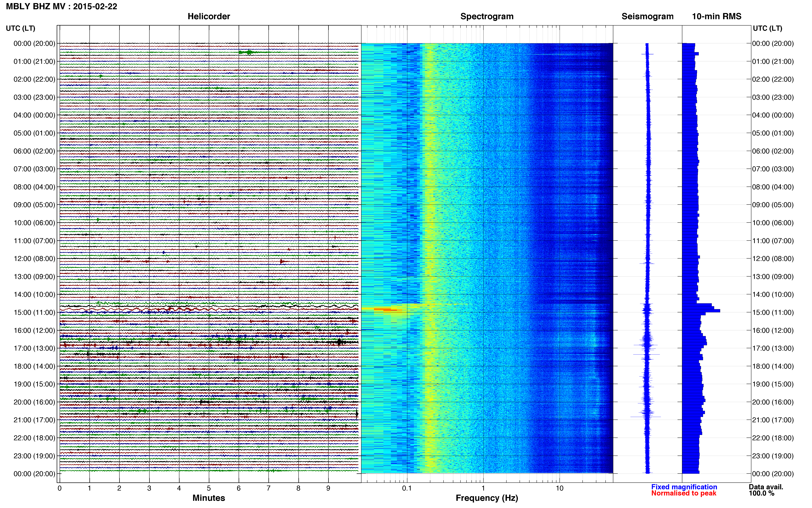Click the UTC (LT) header beside the RMS panel
Viewport: 812px width, 508px height.
coord(767,28)
